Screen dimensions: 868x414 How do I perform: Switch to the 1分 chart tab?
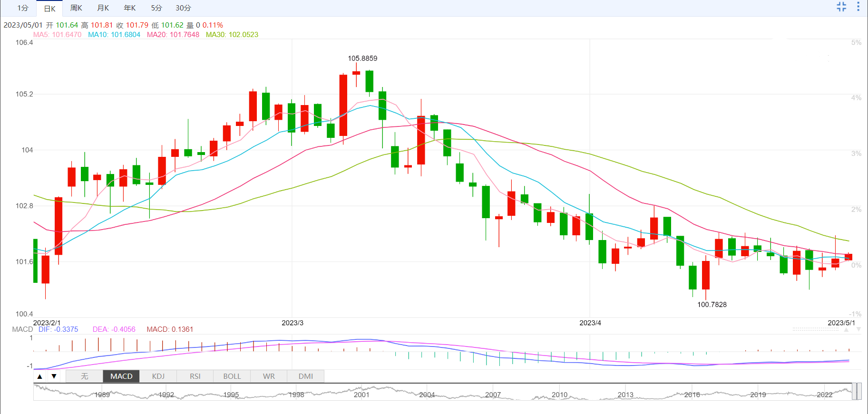(23, 8)
